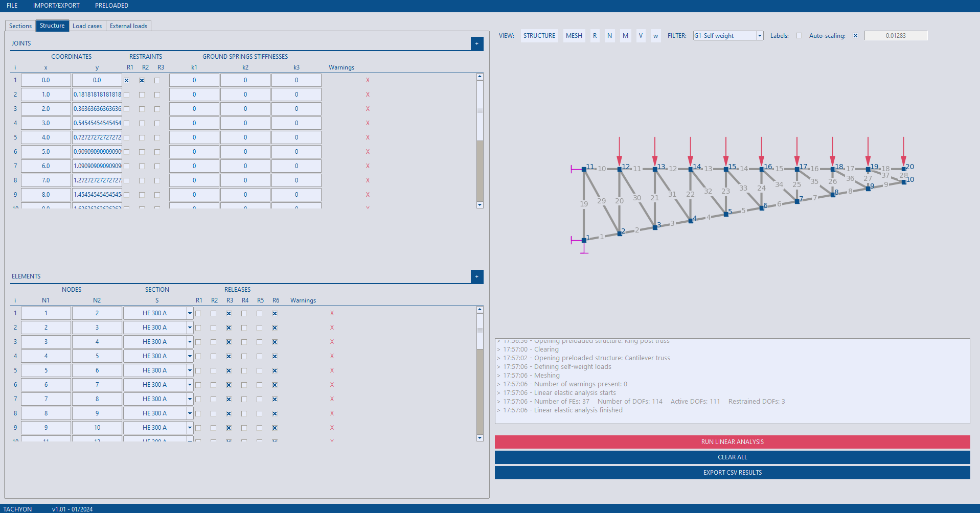Screen dimensions: 980x513
Task: Click the add element plus button
Action: point(476,277)
